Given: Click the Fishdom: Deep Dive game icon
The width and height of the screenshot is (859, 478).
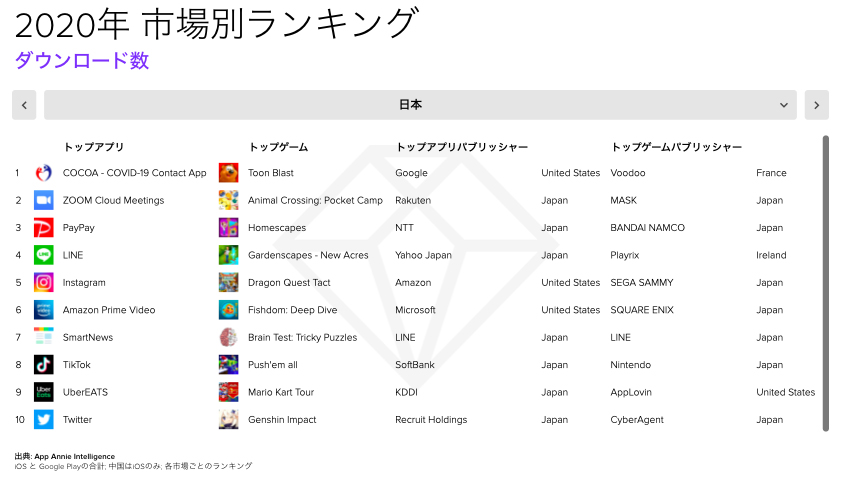Looking at the screenshot, I should pyautogui.click(x=228, y=310).
